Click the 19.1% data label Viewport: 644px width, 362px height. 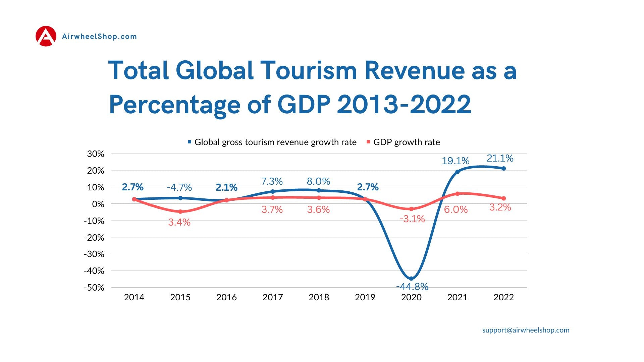[x=455, y=161]
